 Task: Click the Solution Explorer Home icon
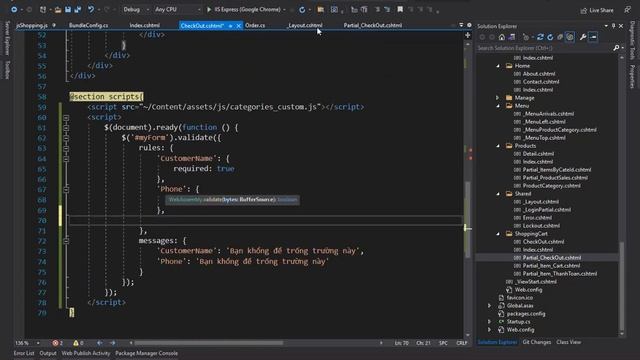[502, 37]
